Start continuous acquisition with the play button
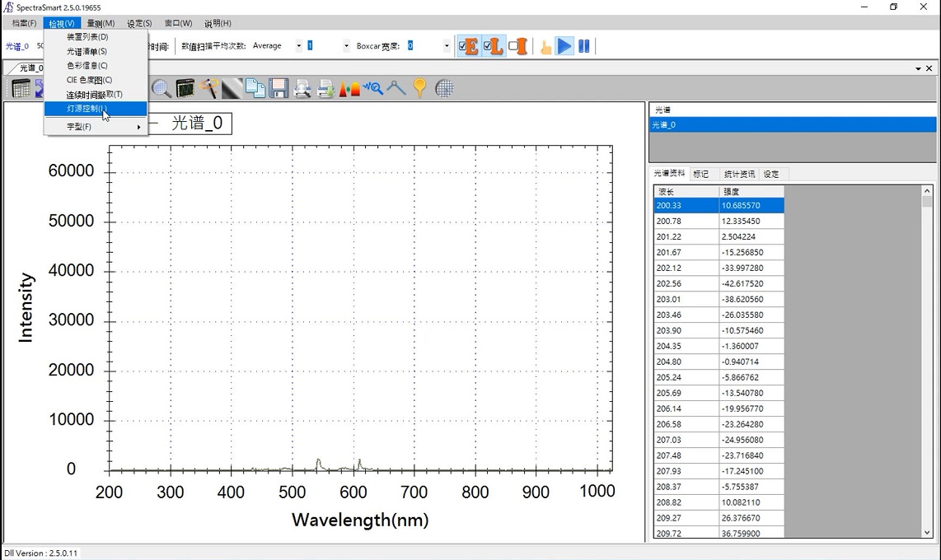The image size is (941, 560). [x=564, y=46]
